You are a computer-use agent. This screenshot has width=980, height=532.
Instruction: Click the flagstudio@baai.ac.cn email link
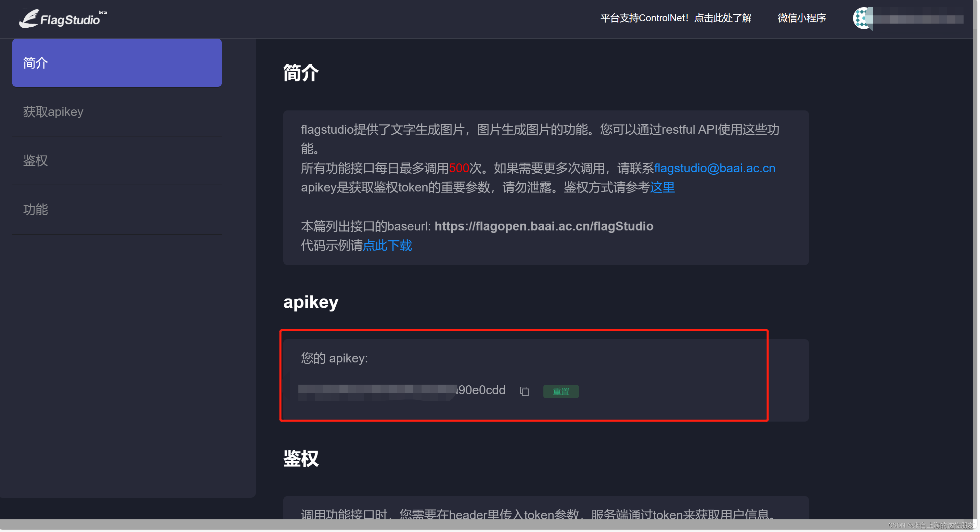714,168
